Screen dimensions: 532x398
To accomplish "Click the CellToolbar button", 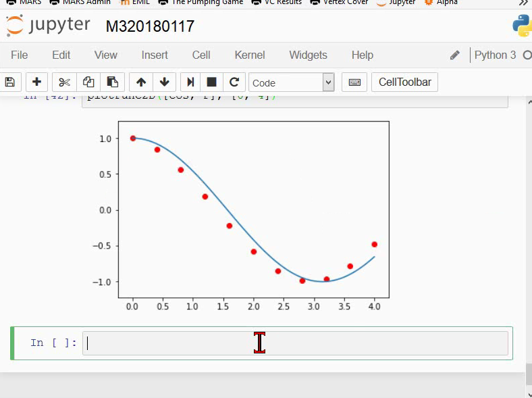I will coord(405,82).
